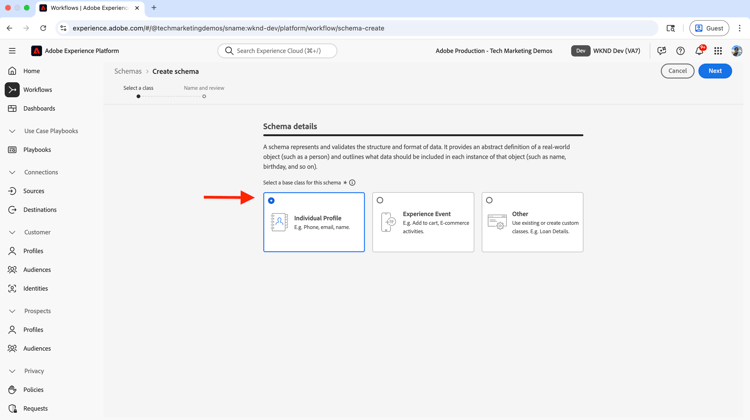Select the Experience Event radio button

pyautogui.click(x=380, y=200)
